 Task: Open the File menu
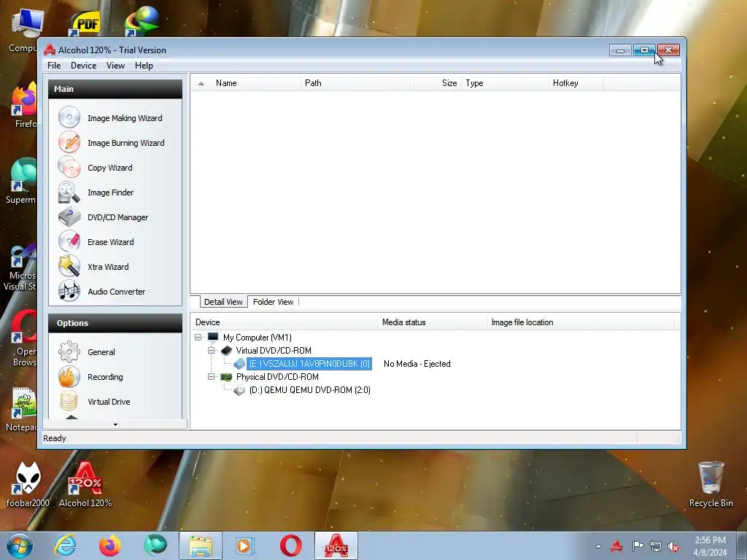click(x=54, y=66)
